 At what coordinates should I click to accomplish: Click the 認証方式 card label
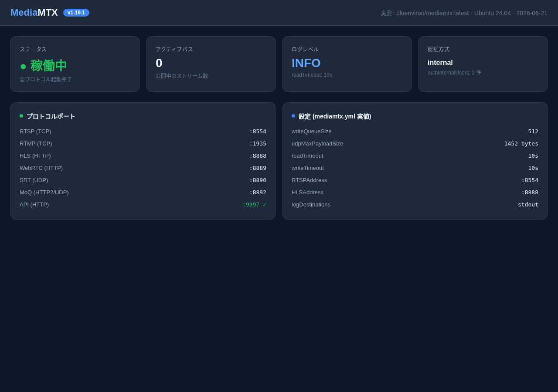pos(439,49)
